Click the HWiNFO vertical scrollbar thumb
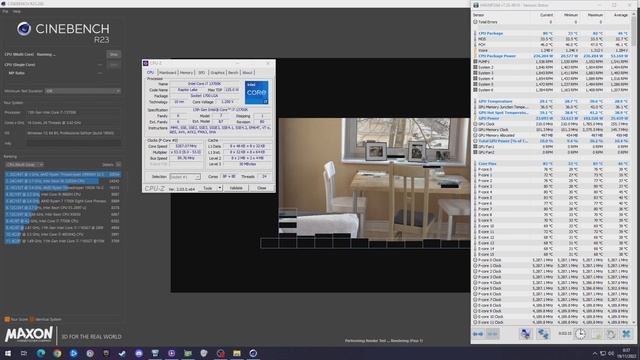The width and height of the screenshot is (640, 360). tap(633, 31)
